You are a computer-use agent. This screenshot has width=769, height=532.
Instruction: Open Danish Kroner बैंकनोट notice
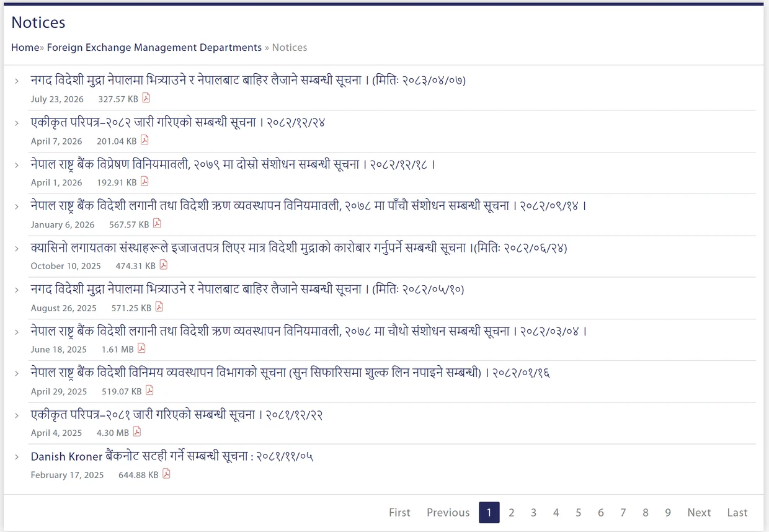coord(172,456)
